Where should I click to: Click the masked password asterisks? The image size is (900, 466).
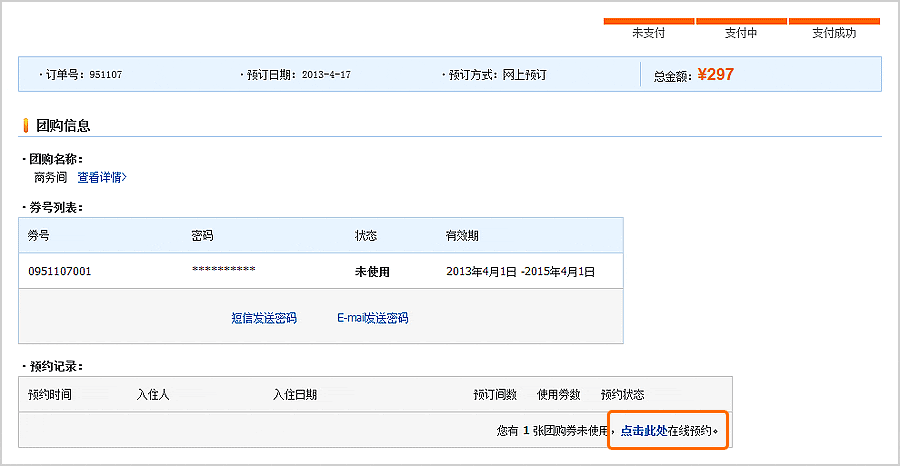224,270
